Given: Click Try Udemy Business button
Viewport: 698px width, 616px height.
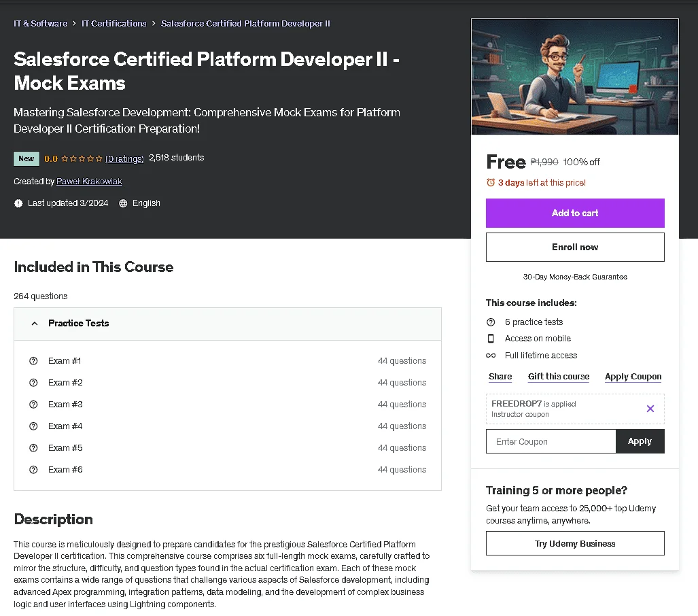Looking at the screenshot, I should [x=575, y=543].
